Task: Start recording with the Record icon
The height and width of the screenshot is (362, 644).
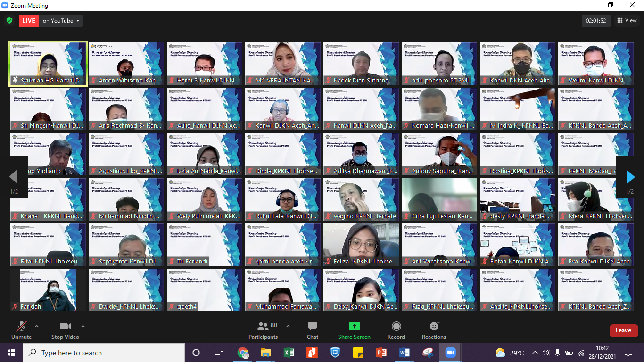Action: 396,327
